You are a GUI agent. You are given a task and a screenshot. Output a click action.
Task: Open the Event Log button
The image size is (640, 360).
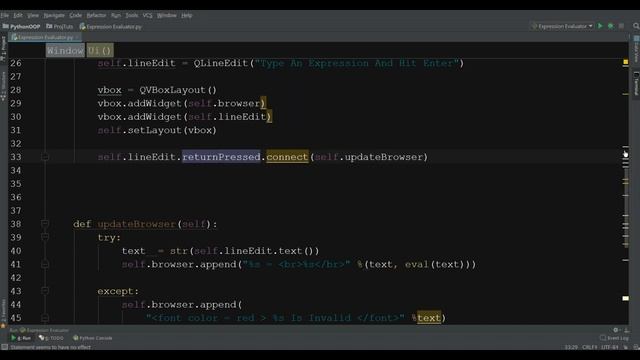(x=614, y=338)
